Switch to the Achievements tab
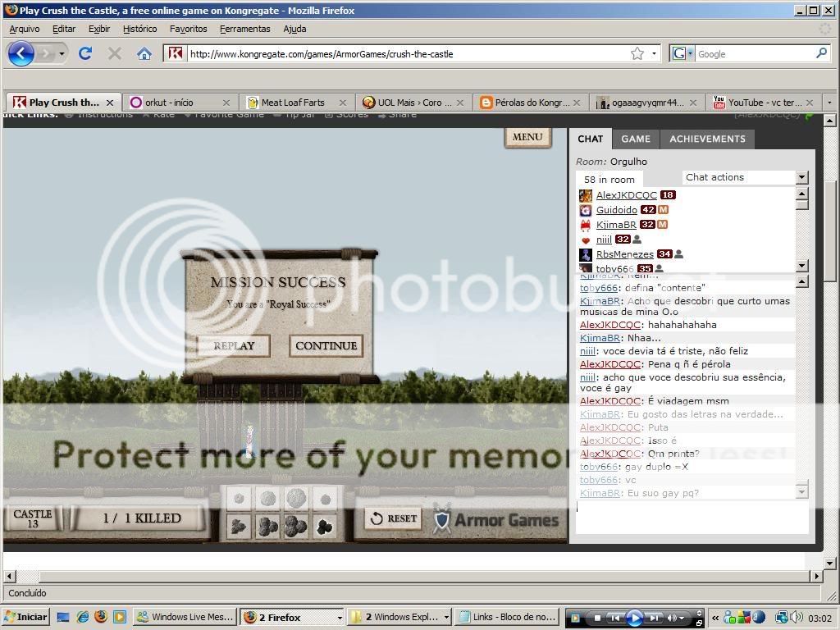This screenshot has height=630, width=840. [707, 139]
